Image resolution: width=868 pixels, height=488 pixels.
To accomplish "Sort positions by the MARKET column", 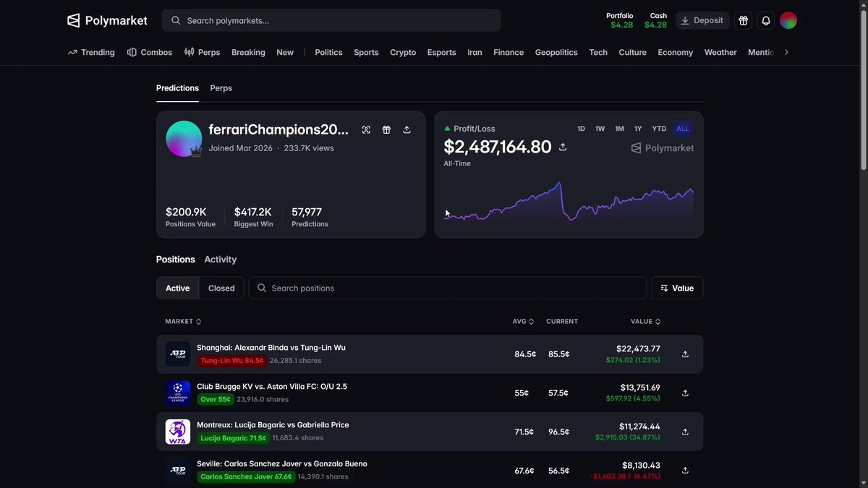I will point(183,321).
